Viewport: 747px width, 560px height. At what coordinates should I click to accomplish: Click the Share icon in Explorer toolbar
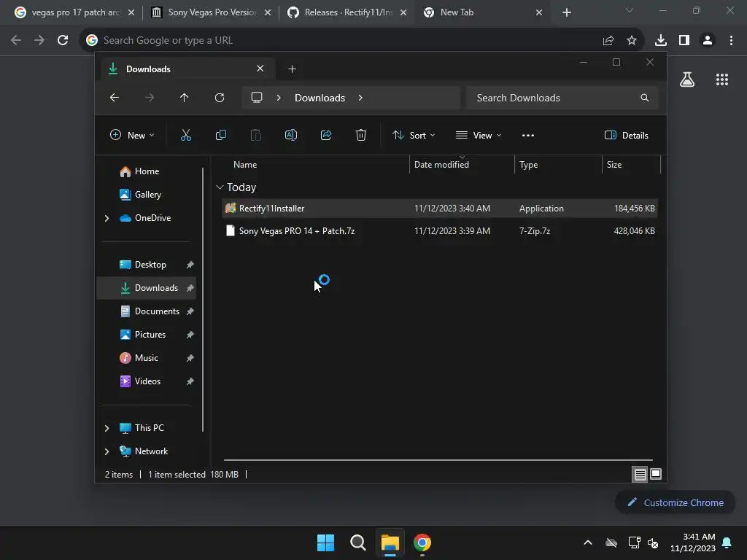click(x=326, y=135)
